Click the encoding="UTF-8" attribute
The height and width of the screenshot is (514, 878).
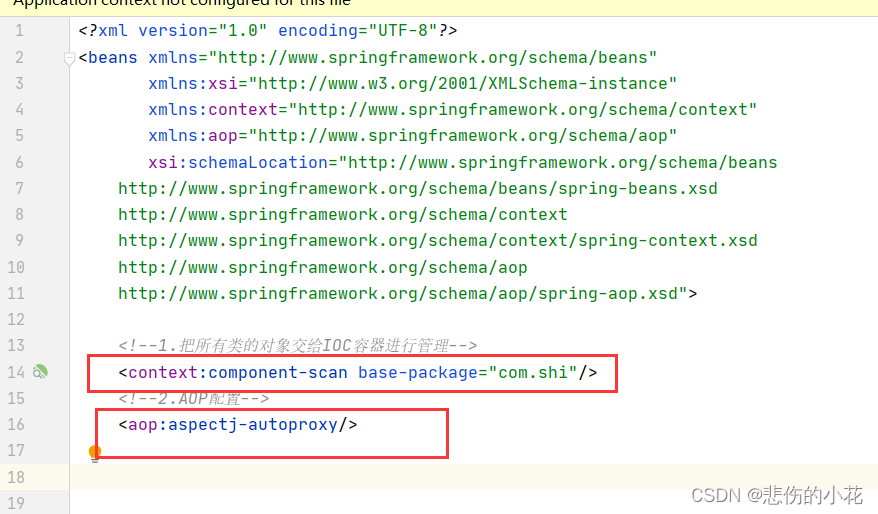[358, 31]
